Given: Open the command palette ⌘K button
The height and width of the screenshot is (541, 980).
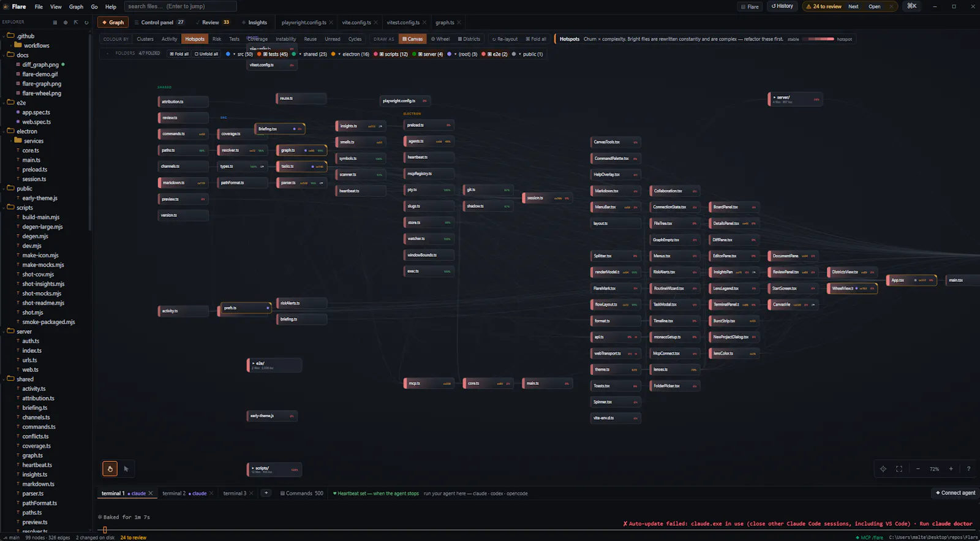Looking at the screenshot, I should (x=912, y=6).
